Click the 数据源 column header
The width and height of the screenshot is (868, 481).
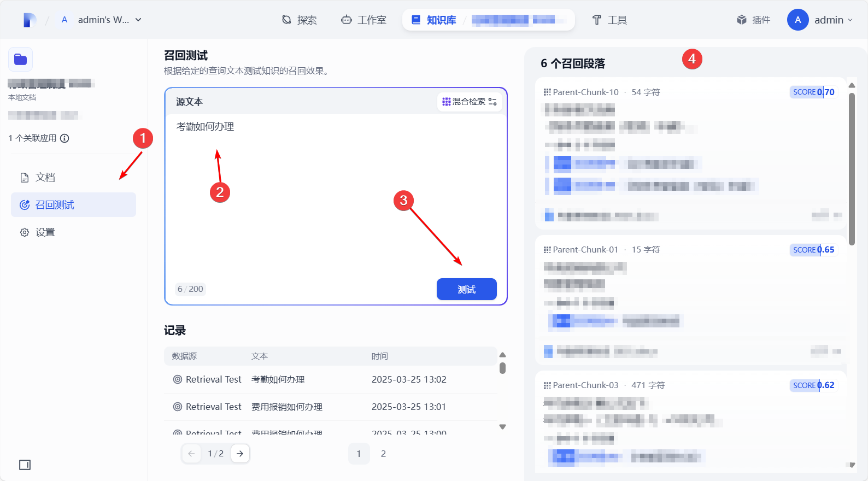click(184, 356)
